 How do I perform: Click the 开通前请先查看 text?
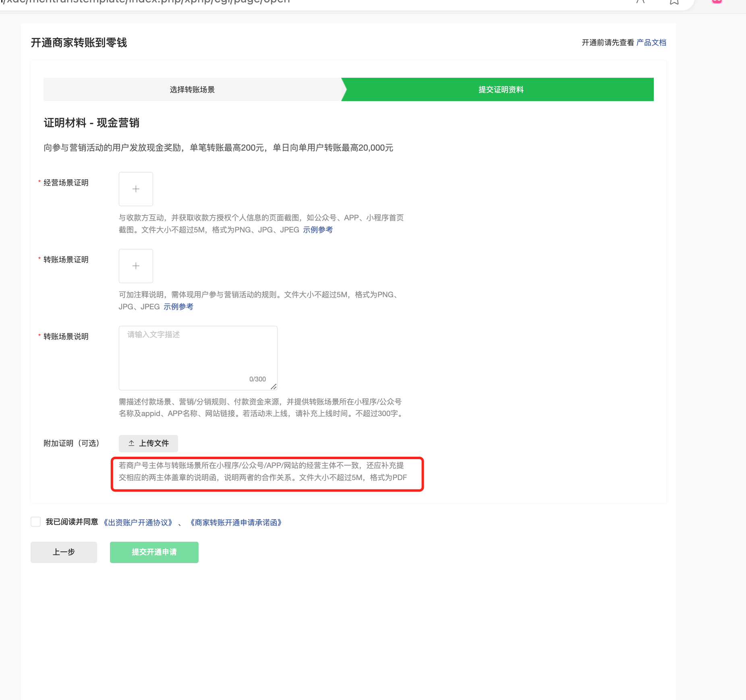[608, 42]
